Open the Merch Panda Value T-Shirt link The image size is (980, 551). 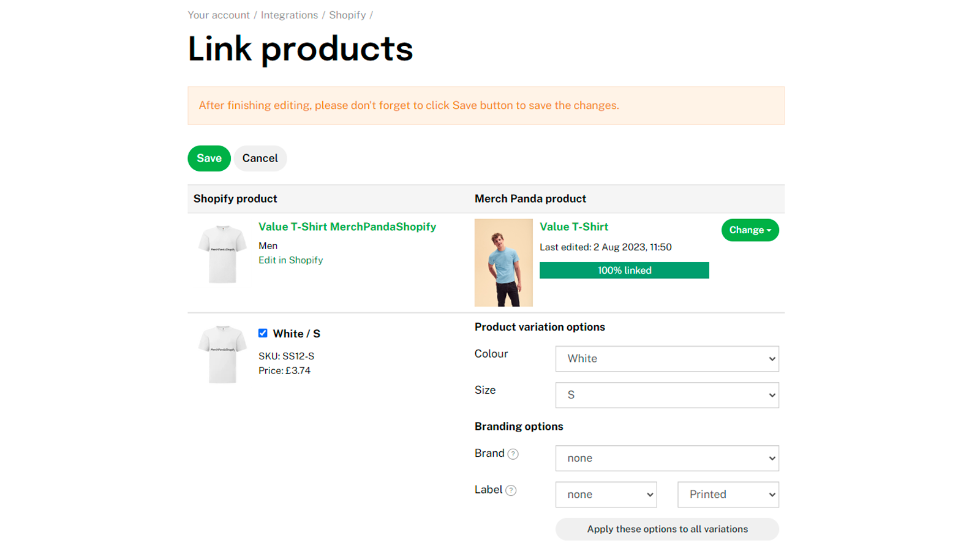click(x=574, y=227)
